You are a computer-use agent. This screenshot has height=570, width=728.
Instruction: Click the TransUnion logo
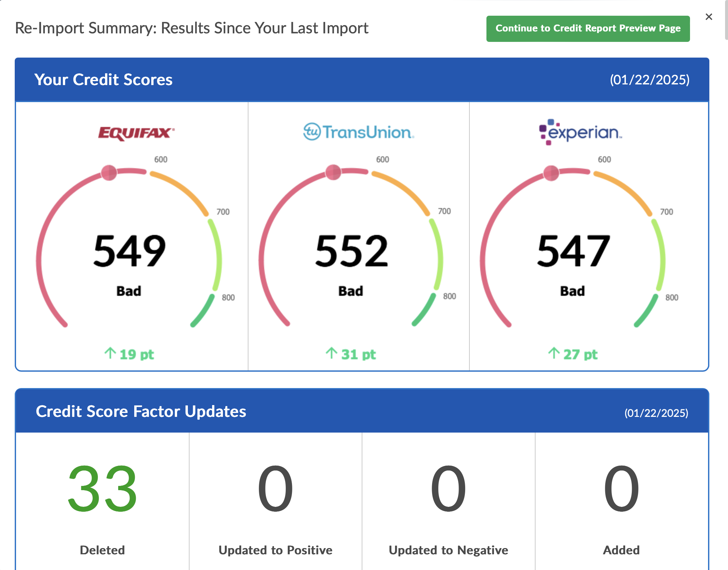click(x=358, y=132)
